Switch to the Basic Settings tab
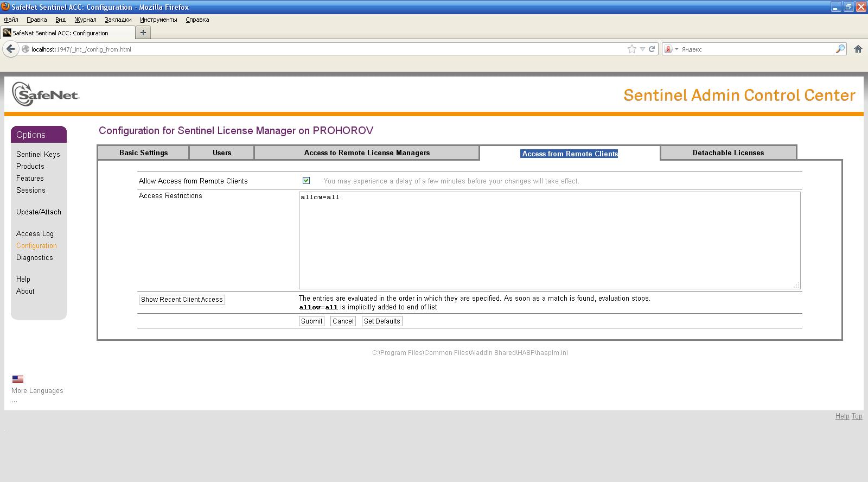Image resolution: width=868 pixels, height=482 pixels. point(143,153)
